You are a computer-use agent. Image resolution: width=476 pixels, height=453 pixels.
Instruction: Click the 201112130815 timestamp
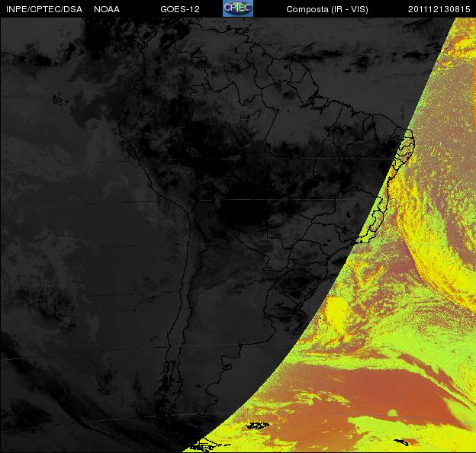click(x=439, y=9)
